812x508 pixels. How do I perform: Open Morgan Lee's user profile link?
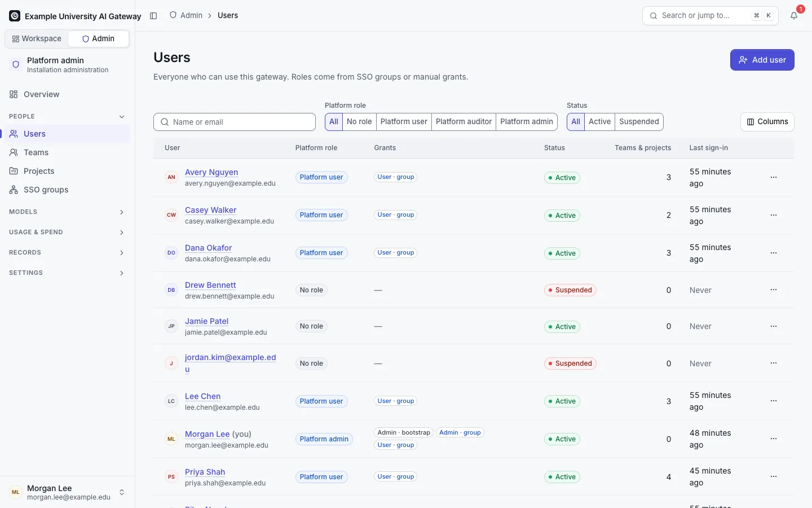(x=208, y=434)
